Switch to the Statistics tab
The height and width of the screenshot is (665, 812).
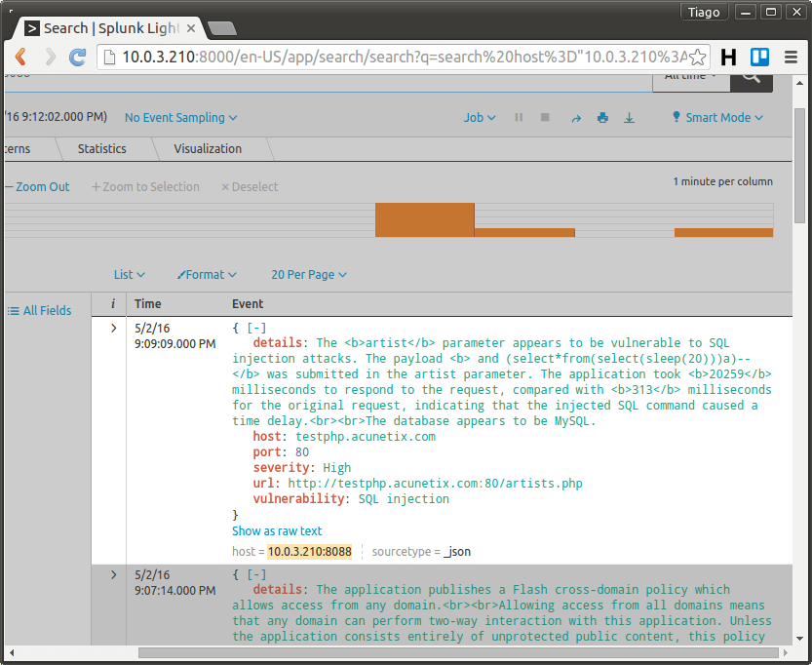102,148
